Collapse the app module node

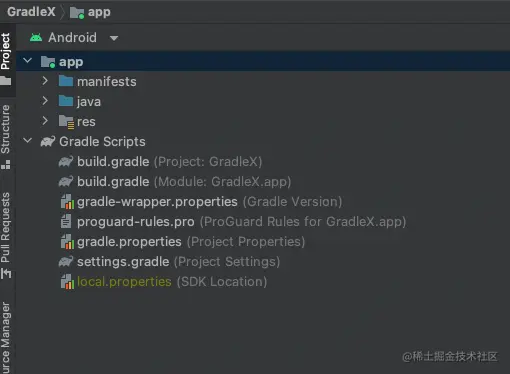pyautogui.click(x=28, y=61)
